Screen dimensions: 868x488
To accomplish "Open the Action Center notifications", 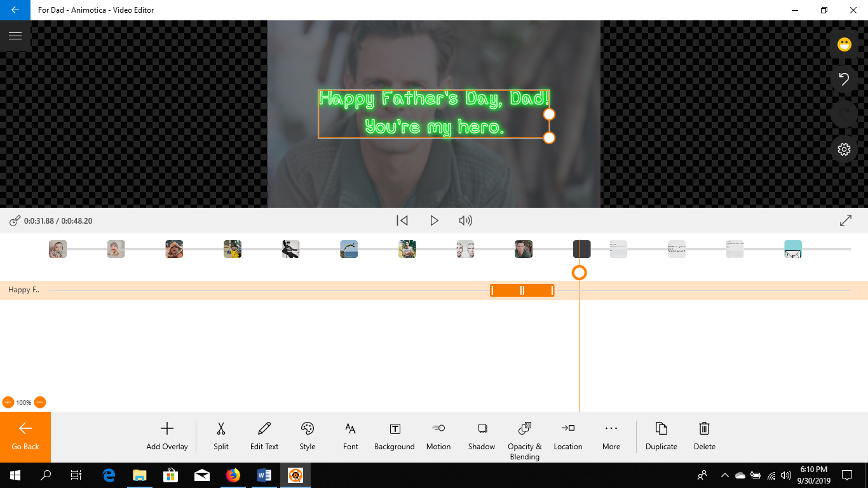I will (x=847, y=475).
